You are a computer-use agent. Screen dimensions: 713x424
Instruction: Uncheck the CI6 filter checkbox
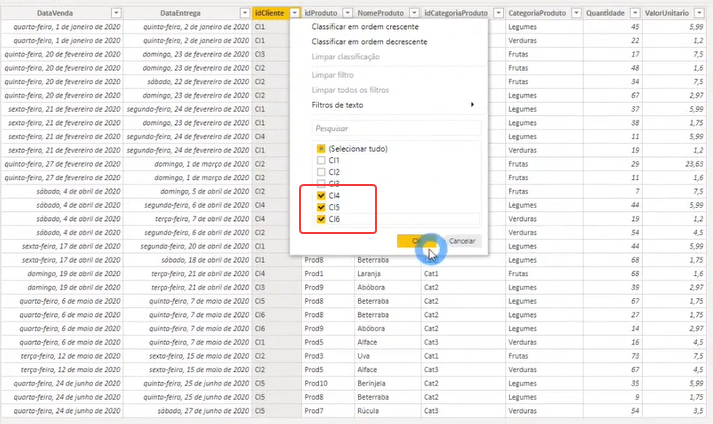pos(321,219)
